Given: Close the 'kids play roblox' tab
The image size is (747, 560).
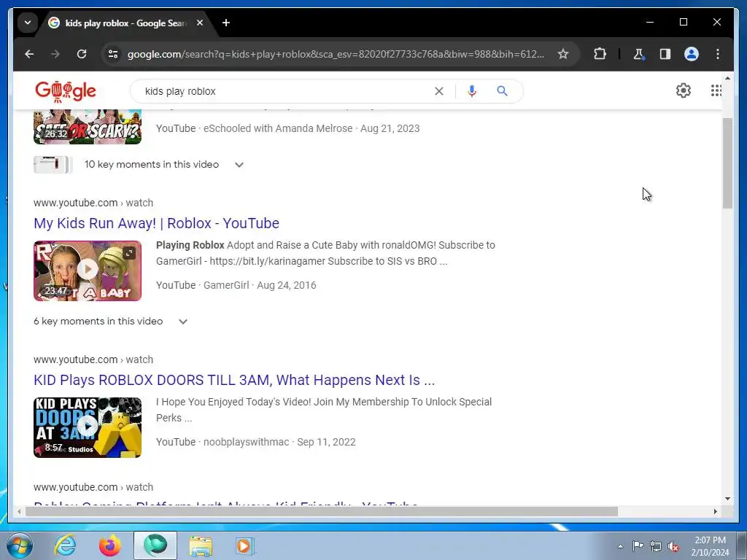Looking at the screenshot, I should (x=200, y=23).
